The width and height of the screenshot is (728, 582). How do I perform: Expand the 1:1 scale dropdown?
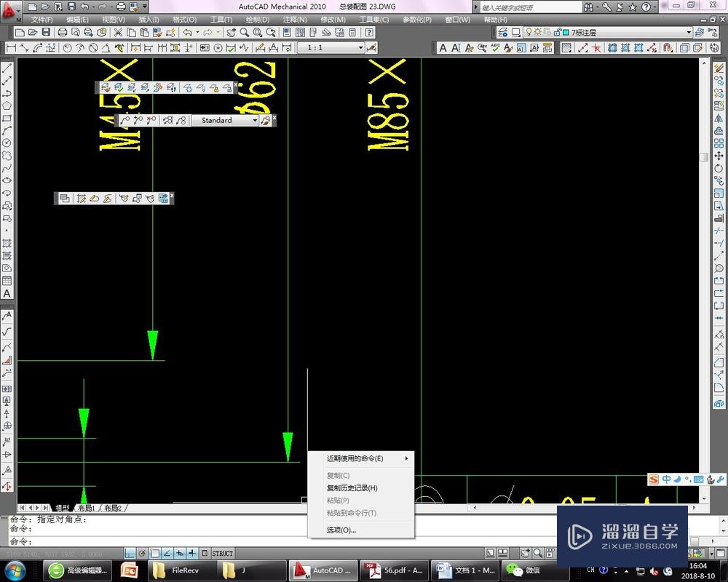(x=360, y=47)
